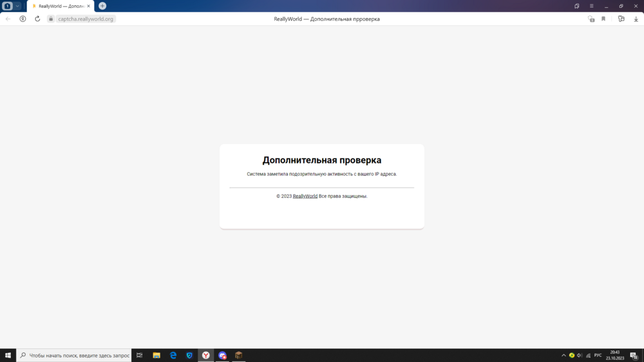The image size is (644, 362).
Task: Open the notification center
Action: [634, 356]
